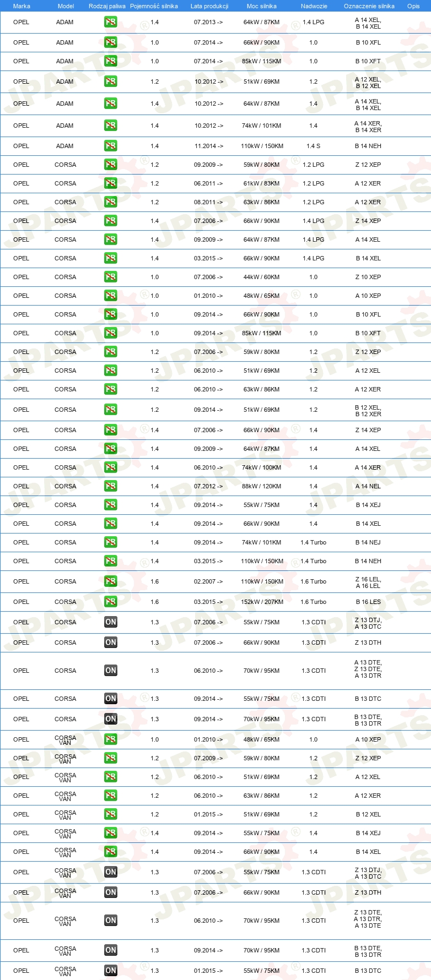Click PB icon in CORSA 88kW / 120KM row

pos(111,486)
